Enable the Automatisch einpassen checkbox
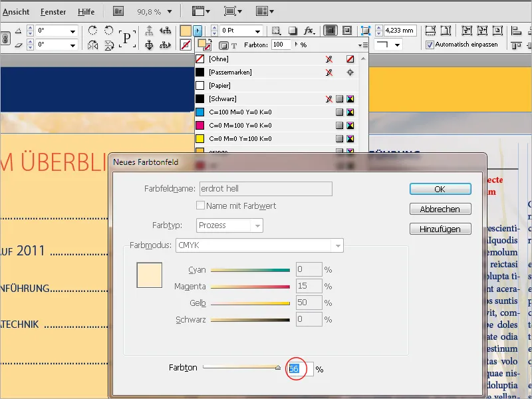This screenshot has height=399, width=532. (429, 44)
